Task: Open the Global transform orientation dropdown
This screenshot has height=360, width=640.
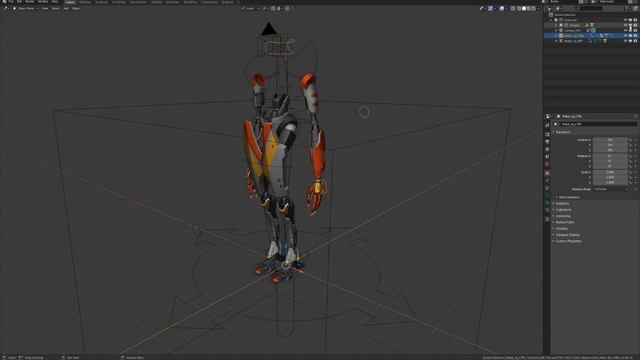Action: [x=250, y=8]
